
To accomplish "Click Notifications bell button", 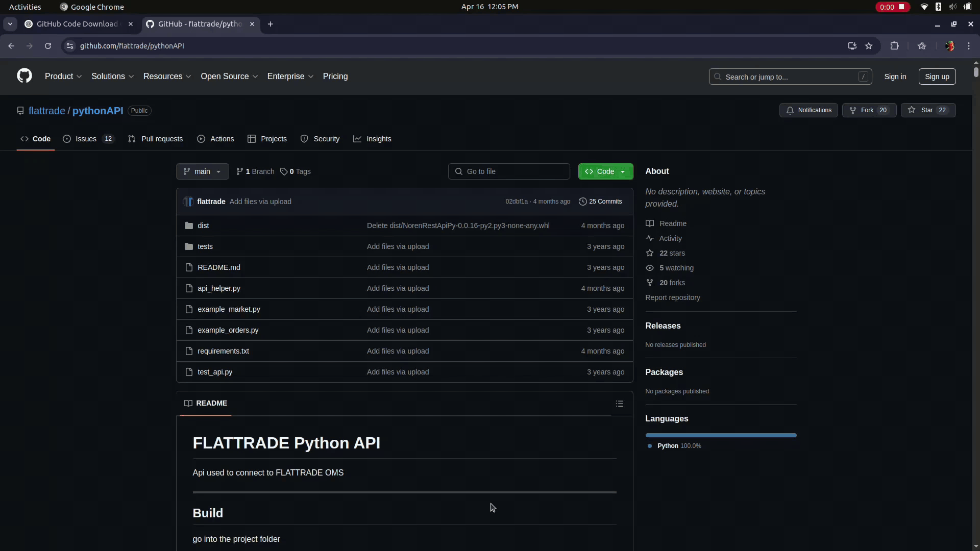I will [808, 110].
